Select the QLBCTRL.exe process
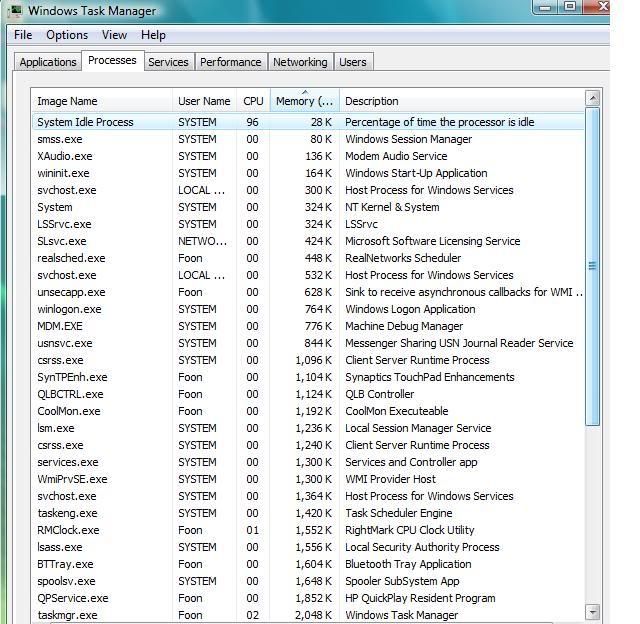Viewport: 640px width, 624px height. pos(308,394)
